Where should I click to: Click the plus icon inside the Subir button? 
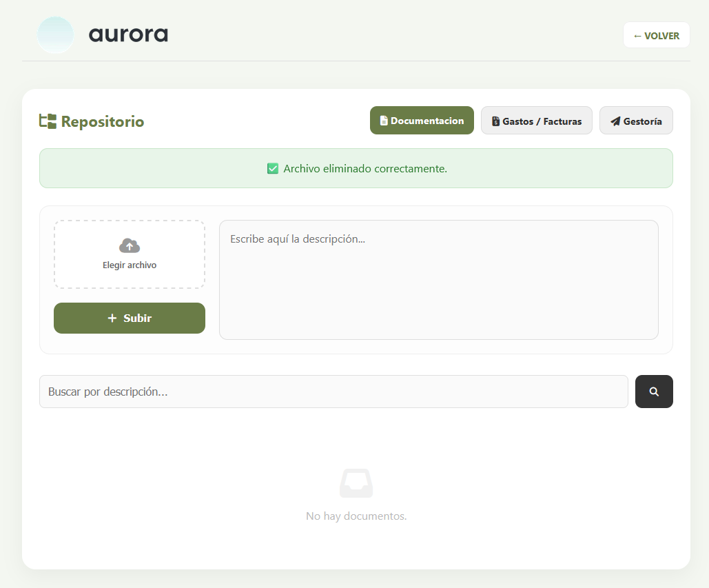[x=112, y=318]
